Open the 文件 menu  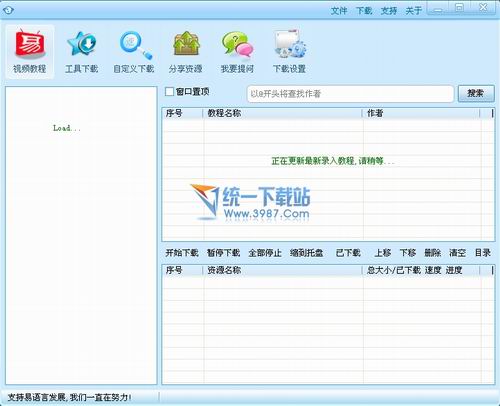click(x=339, y=11)
